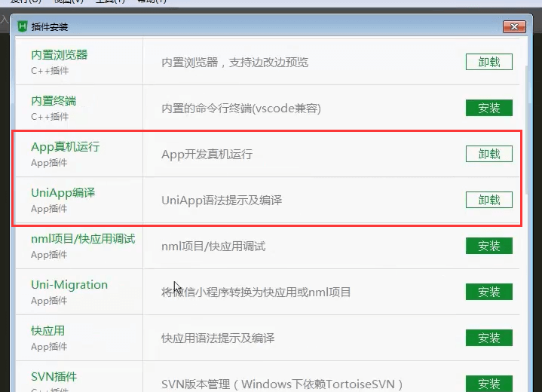Click the dialog's vertical scrollbar

(x=527, y=130)
